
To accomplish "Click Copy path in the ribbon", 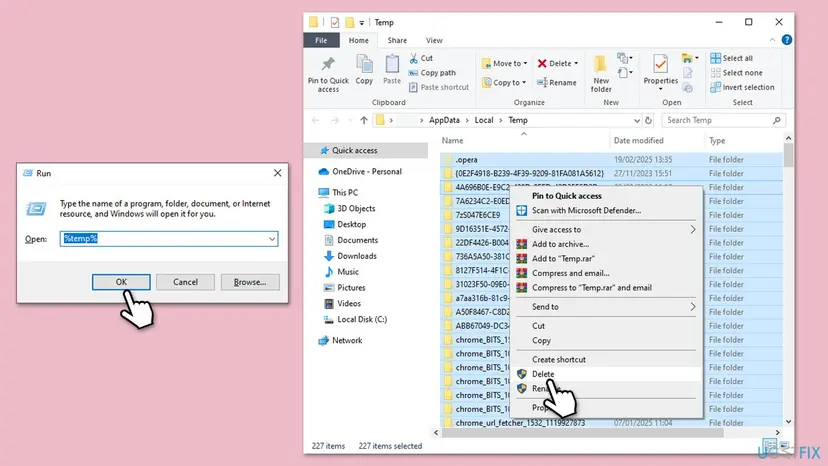I will coord(432,73).
